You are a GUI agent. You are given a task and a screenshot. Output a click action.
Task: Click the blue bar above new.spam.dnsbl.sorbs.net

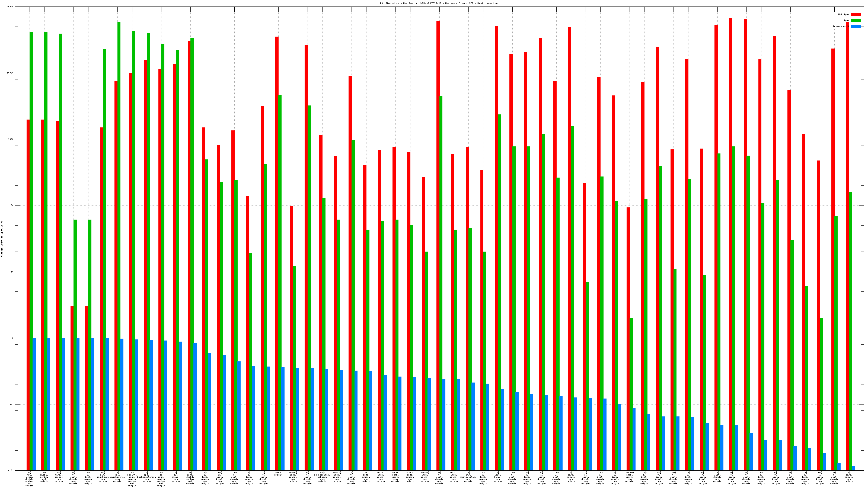click(x=34, y=404)
